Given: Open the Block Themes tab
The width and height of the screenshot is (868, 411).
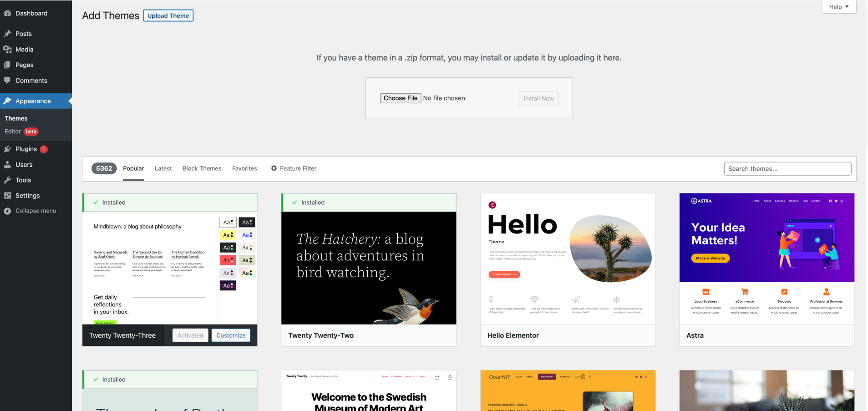Looking at the screenshot, I should pyautogui.click(x=202, y=168).
